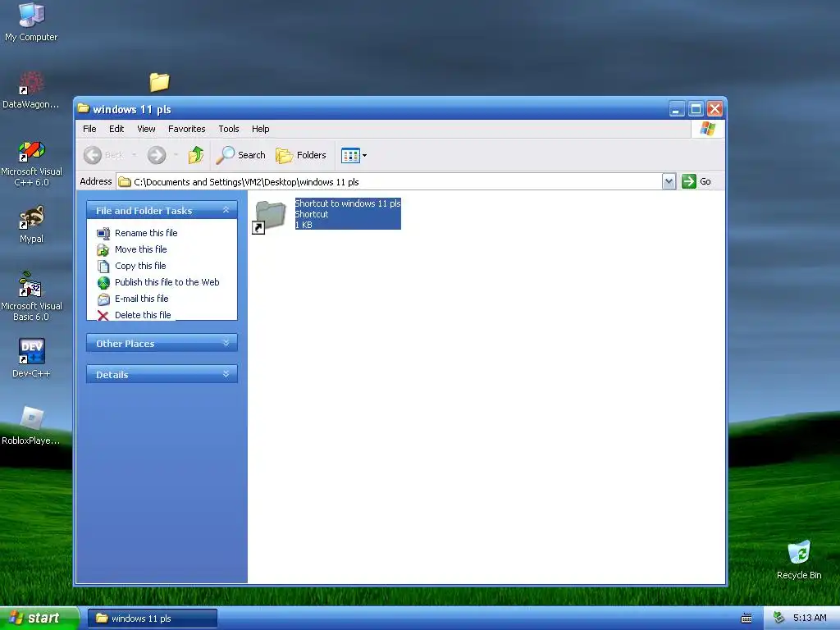Click 'windows 11 pls' taskbar button
This screenshot has width=840, height=630.
(x=152, y=619)
